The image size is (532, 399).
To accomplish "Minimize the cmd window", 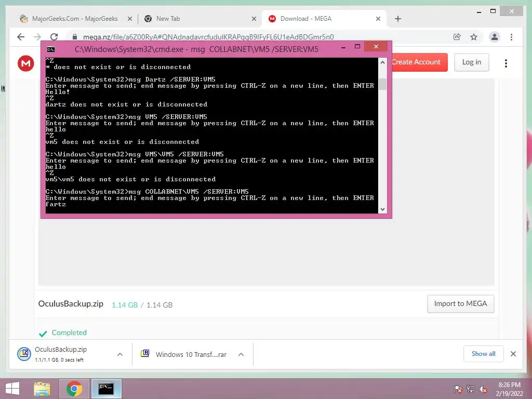I will pos(343,47).
